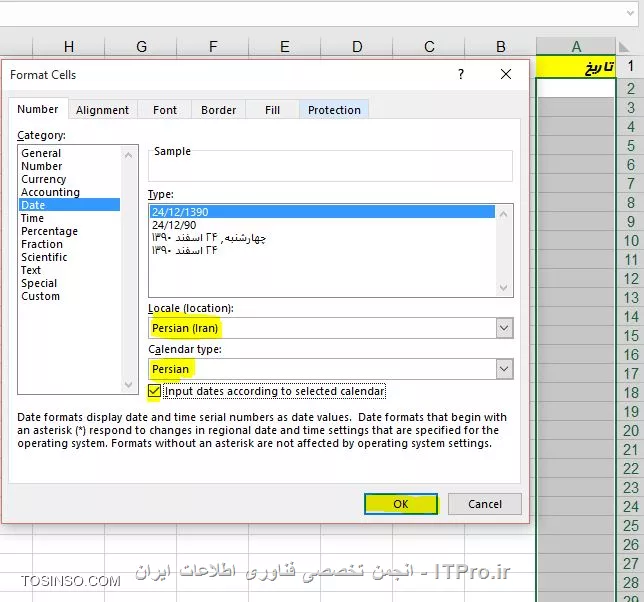Select column E header
The image size is (644, 602).
[285, 46]
